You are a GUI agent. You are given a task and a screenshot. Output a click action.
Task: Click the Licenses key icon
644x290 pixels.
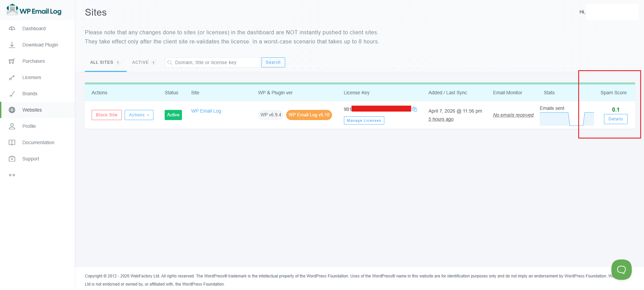(12, 77)
